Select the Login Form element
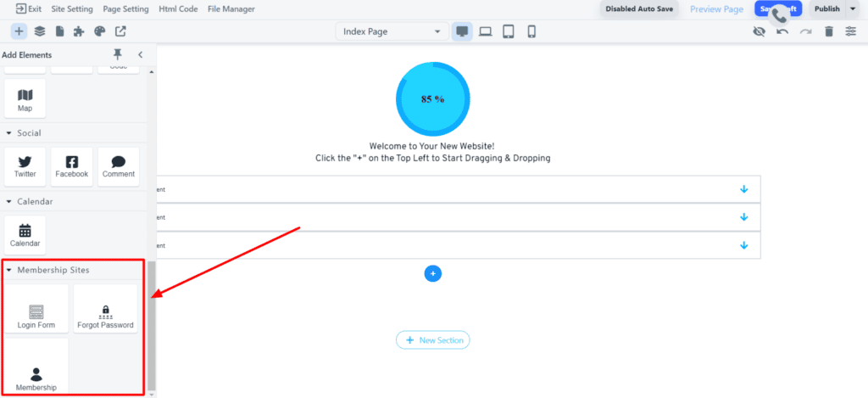 click(x=36, y=309)
